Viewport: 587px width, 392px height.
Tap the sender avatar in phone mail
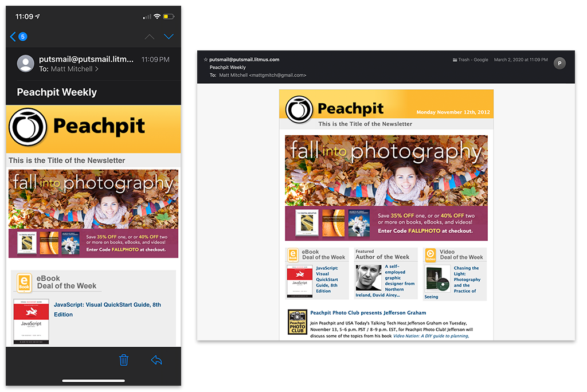click(26, 64)
